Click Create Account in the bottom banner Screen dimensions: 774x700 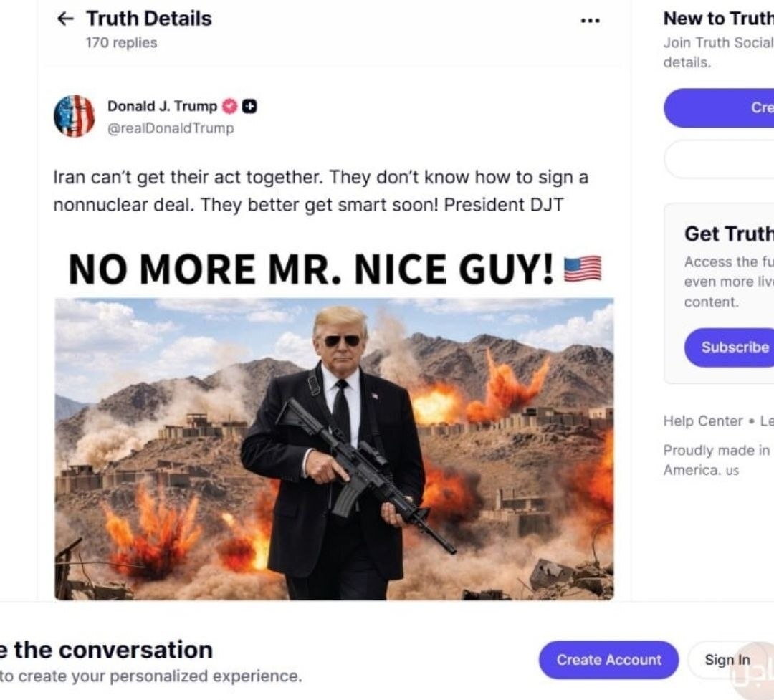coord(608,660)
